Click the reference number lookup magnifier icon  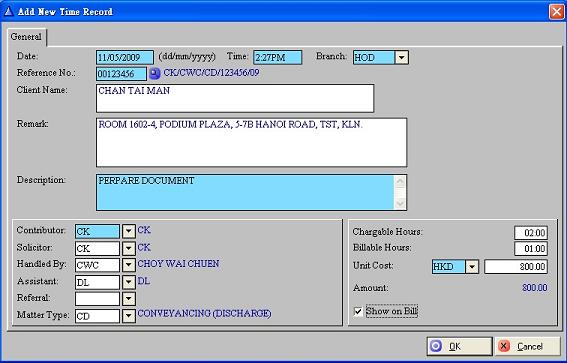[x=155, y=74]
